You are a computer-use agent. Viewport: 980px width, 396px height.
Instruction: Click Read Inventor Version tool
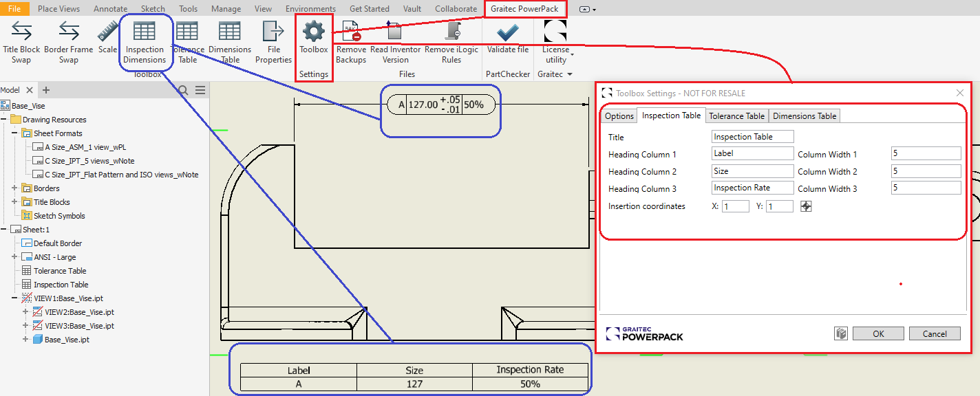point(395,42)
